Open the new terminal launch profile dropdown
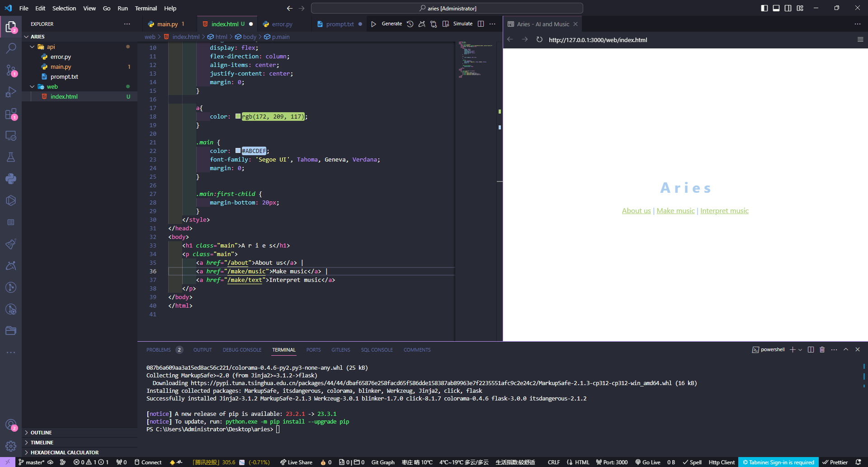 pyautogui.click(x=800, y=350)
